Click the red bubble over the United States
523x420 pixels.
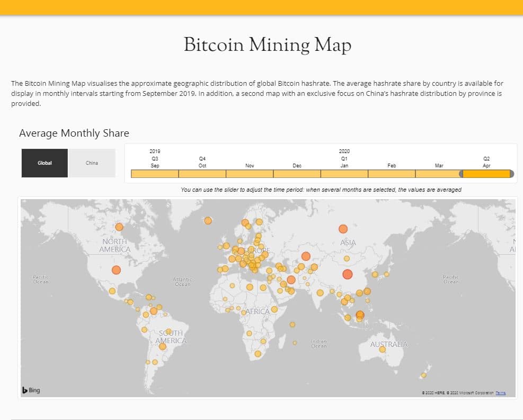pos(116,270)
